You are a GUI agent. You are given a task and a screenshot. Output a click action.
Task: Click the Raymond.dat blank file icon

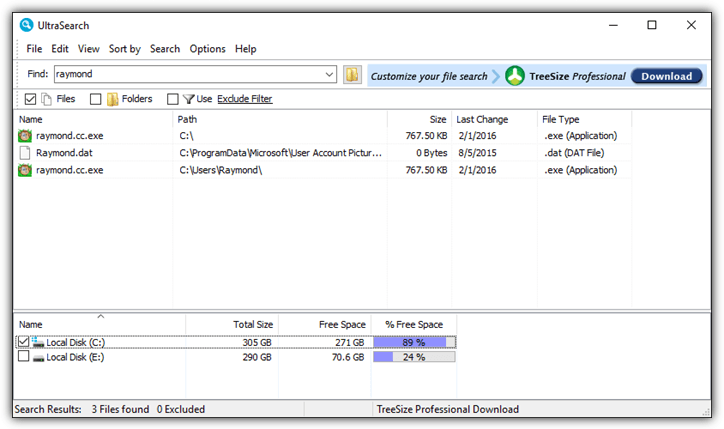coord(25,153)
